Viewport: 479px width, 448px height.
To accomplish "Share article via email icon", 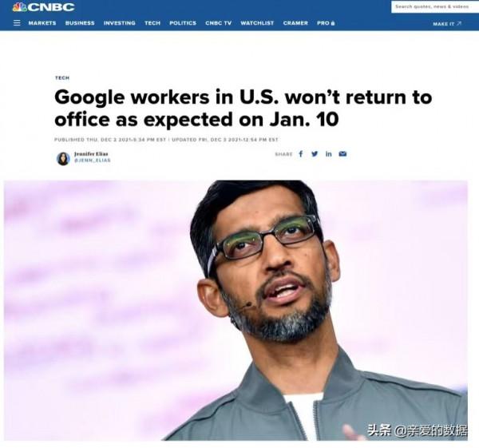I will (342, 153).
